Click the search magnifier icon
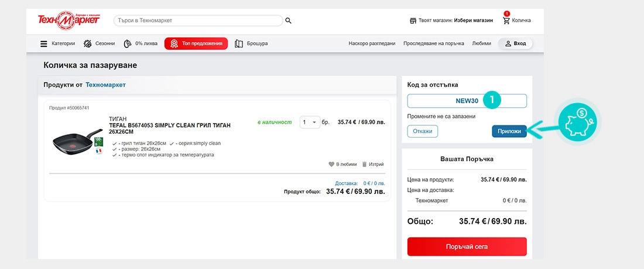Image resolution: width=644 pixels, height=269 pixels. (288, 21)
